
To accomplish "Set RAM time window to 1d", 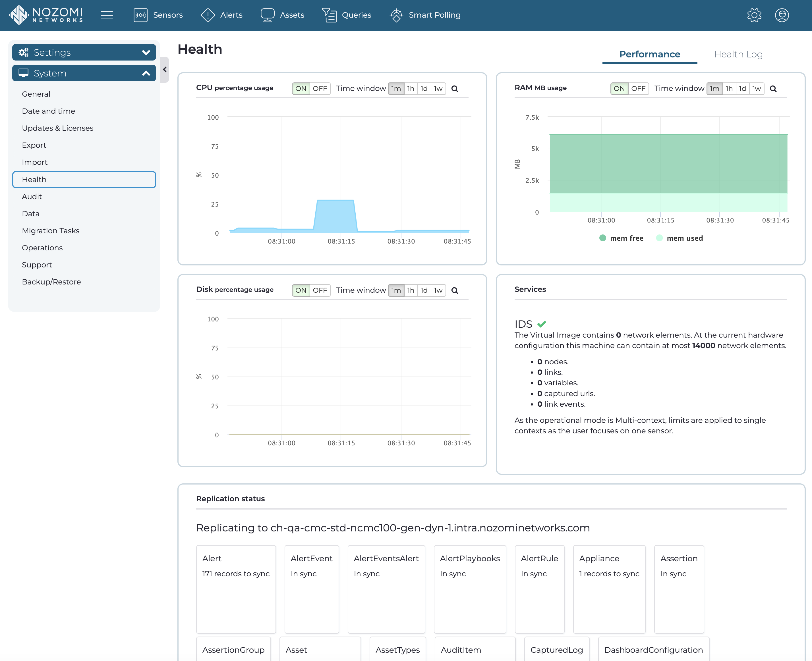I will pos(743,89).
